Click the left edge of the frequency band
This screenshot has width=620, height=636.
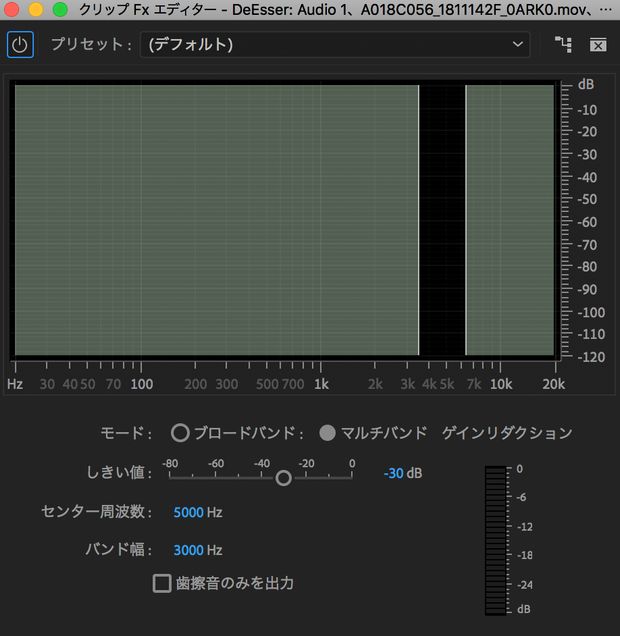(x=418, y=220)
